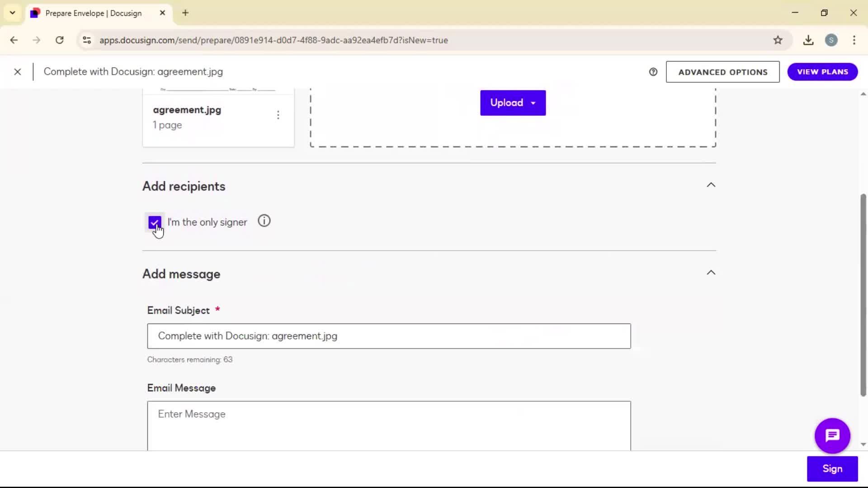Click '1 page' label under agreement.jpg
The width and height of the screenshot is (868, 488).
click(167, 125)
